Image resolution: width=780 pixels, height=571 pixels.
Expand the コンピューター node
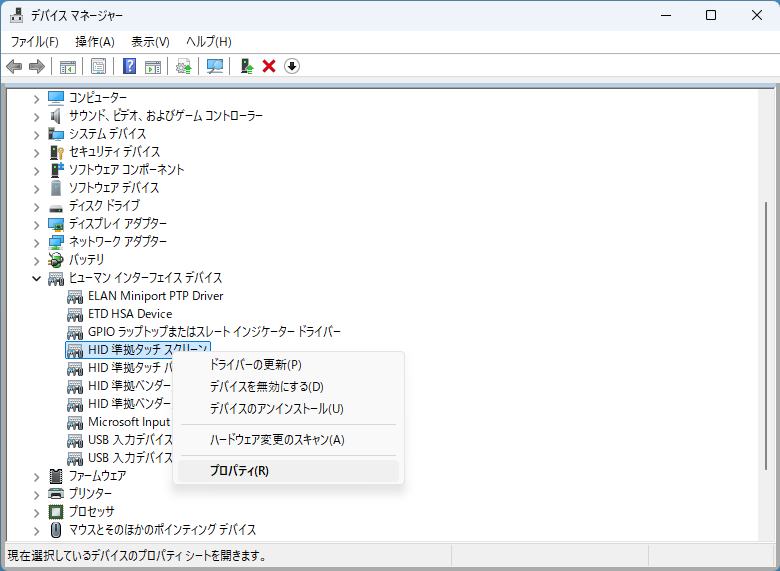click(36, 98)
